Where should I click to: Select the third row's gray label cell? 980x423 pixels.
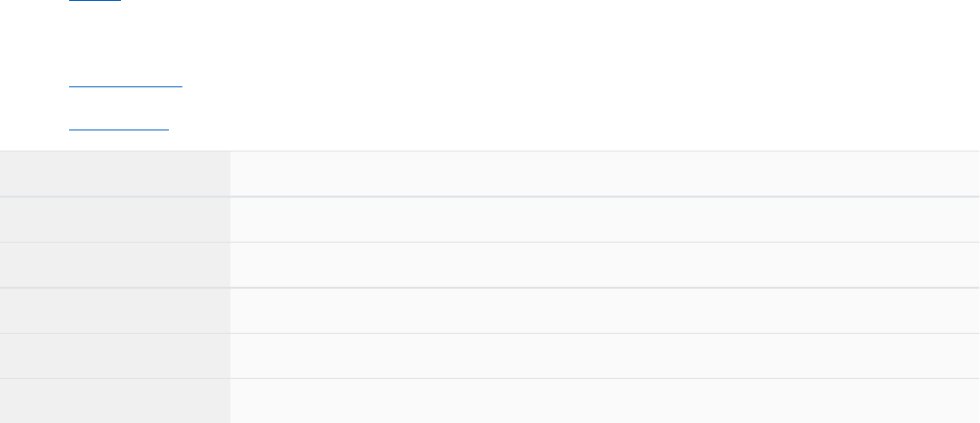pos(115,265)
